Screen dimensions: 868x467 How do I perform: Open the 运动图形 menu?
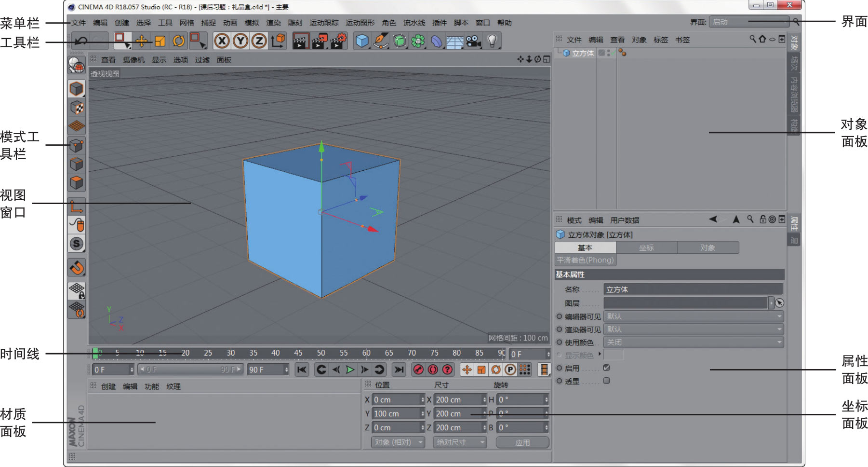[x=360, y=23]
